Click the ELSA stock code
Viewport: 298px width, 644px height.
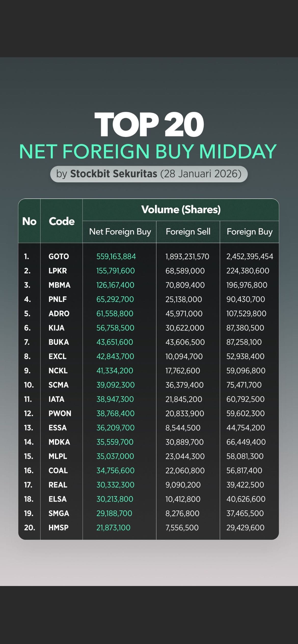click(58, 499)
